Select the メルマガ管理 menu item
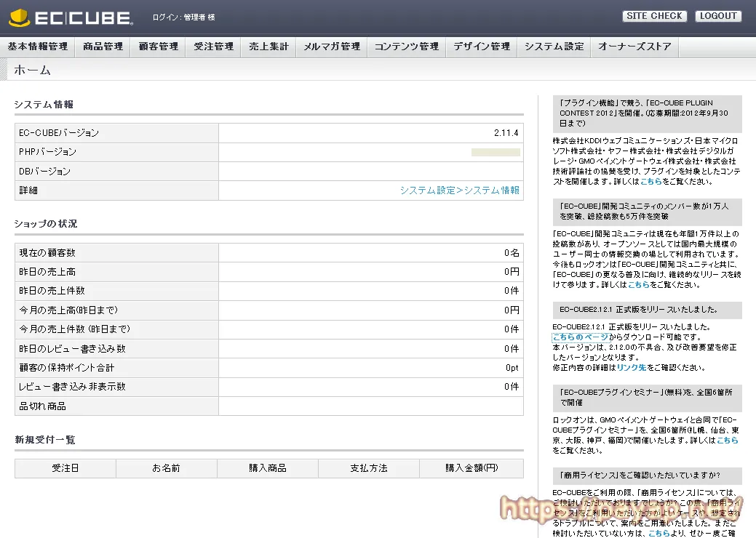This screenshot has height=538, width=756. click(331, 47)
